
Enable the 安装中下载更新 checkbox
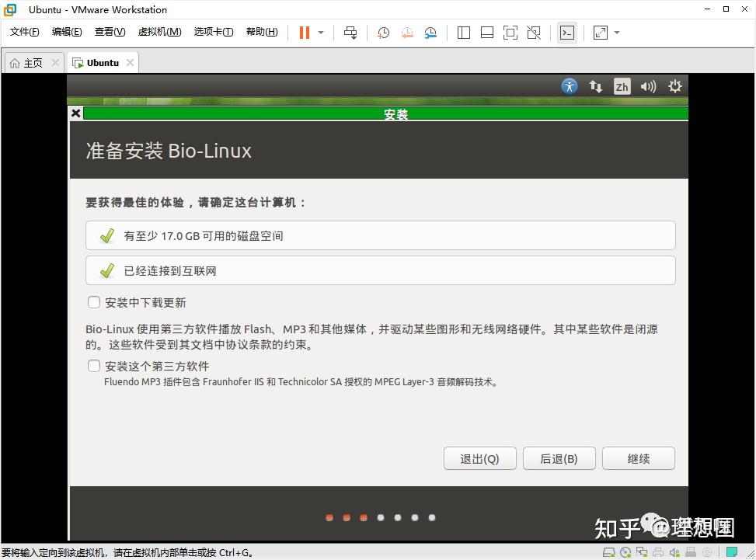[x=93, y=302]
